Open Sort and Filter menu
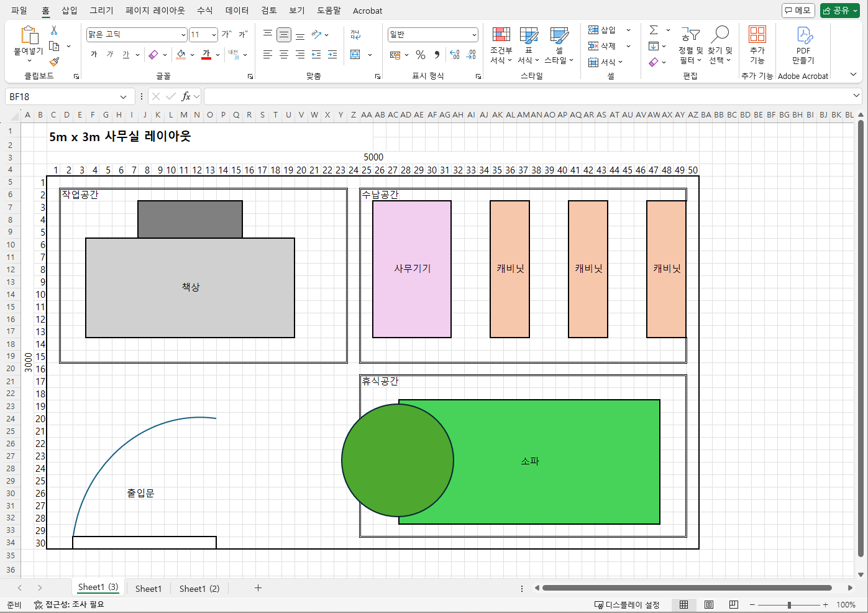The image size is (868, 613). 690,45
